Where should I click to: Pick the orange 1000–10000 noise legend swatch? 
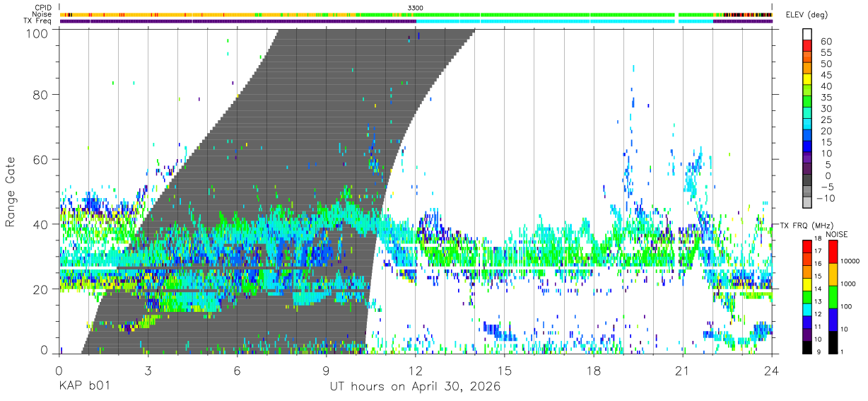point(832,274)
